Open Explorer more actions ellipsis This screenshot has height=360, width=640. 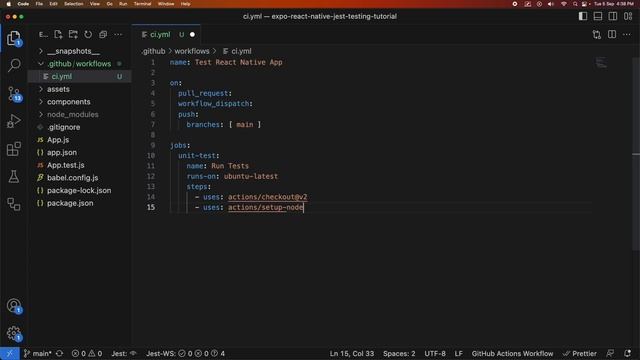click(x=118, y=34)
